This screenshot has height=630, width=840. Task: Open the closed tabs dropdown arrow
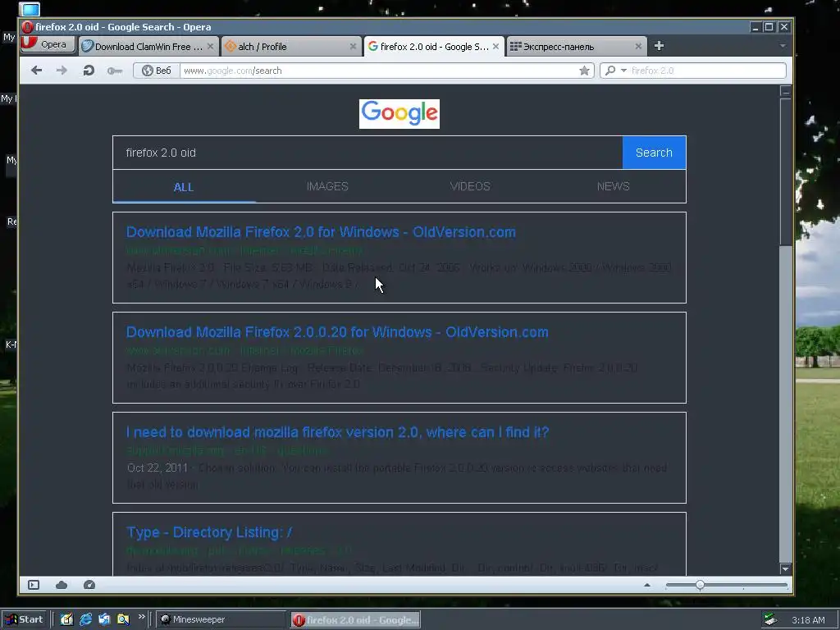[783, 46]
